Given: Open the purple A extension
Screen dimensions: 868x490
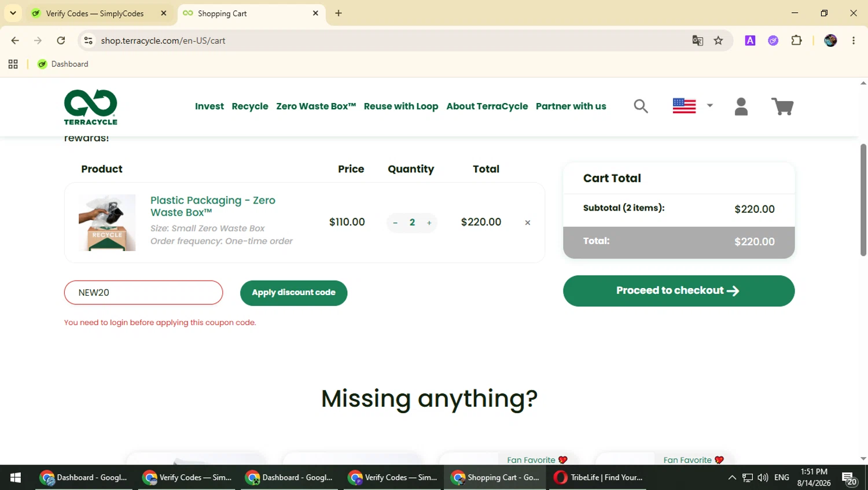Looking at the screenshot, I should click(x=750, y=40).
